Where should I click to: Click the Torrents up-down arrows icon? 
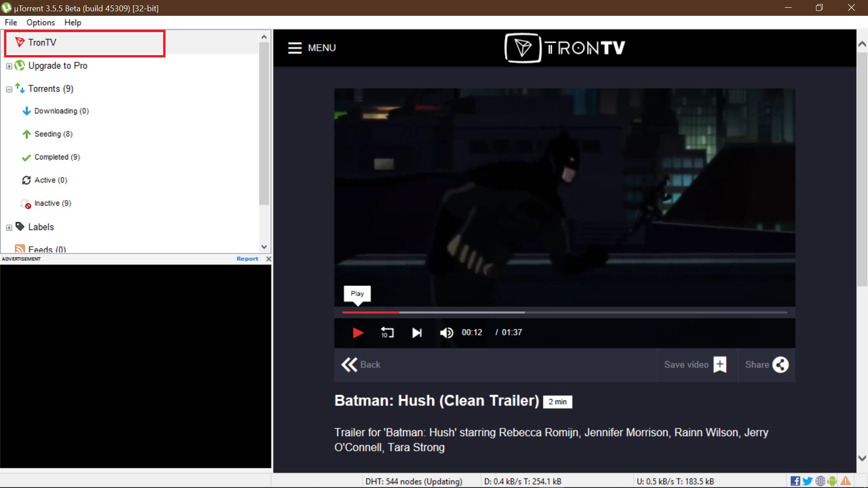pyautogui.click(x=20, y=88)
